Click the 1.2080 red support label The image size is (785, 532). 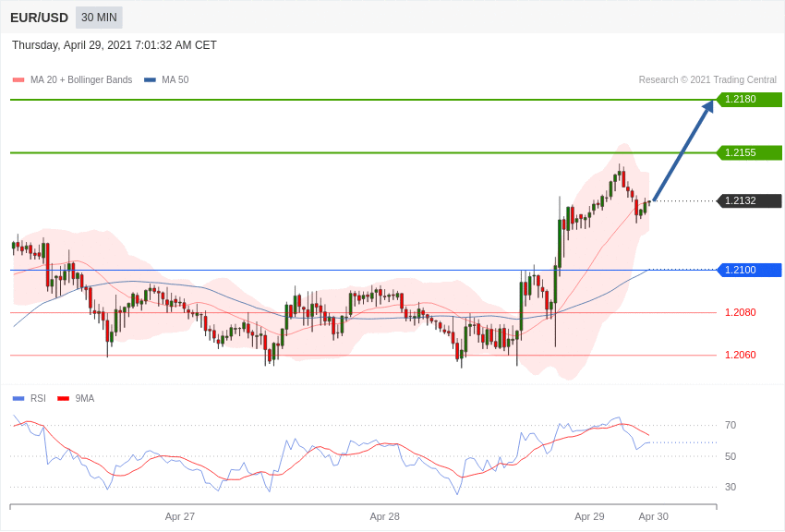pyautogui.click(x=741, y=312)
